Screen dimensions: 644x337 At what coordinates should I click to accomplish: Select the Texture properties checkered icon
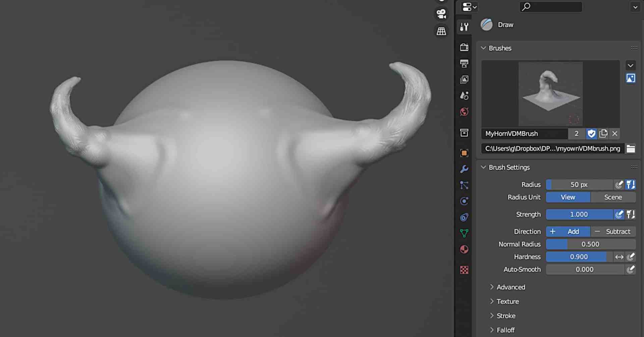[x=464, y=270]
